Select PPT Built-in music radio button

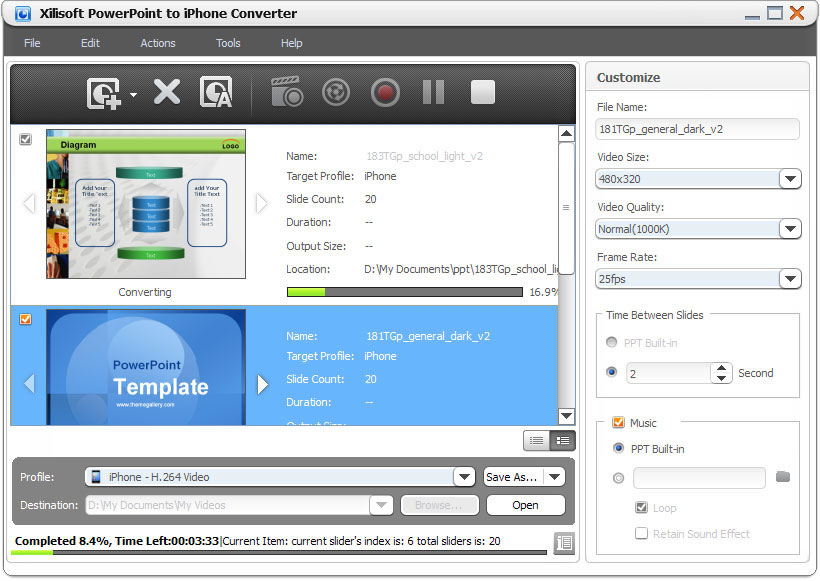[618, 449]
